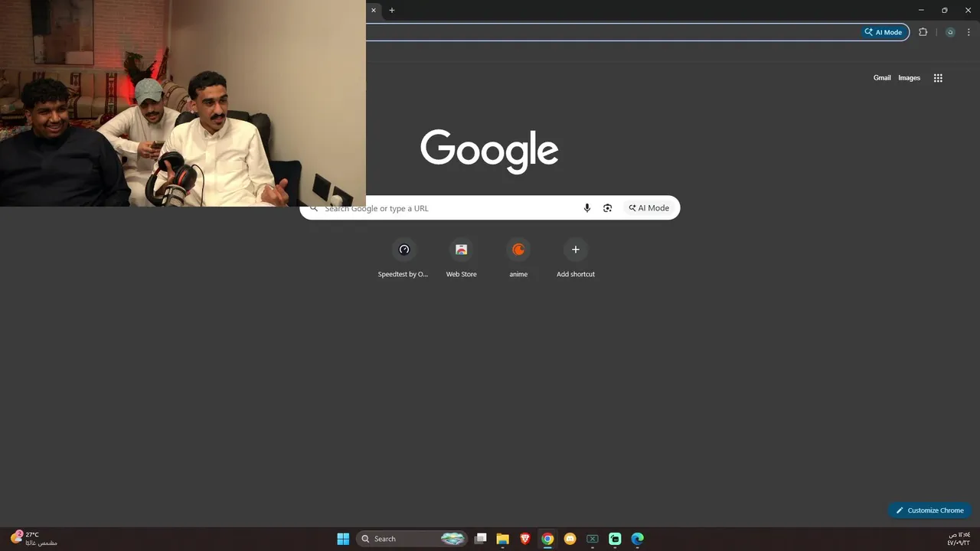Click AI Mode inside the search box
Viewport: 980px width, 551px height.
pyautogui.click(x=649, y=208)
